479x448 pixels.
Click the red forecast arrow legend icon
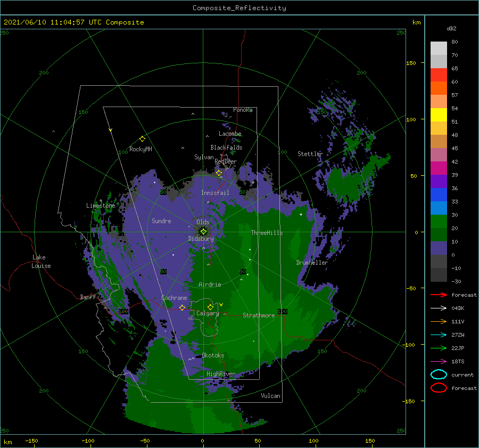point(439,295)
